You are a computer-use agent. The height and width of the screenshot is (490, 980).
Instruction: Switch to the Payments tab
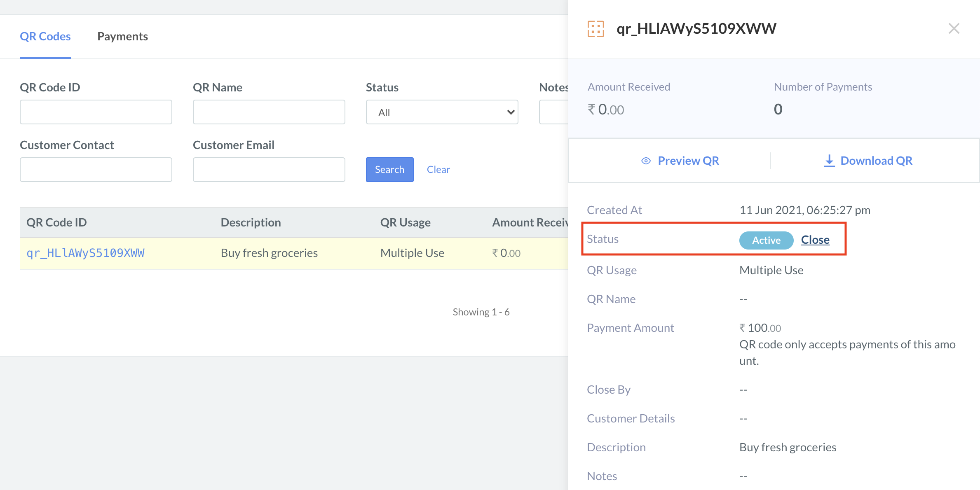pyautogui.click(x=122, y=36)
